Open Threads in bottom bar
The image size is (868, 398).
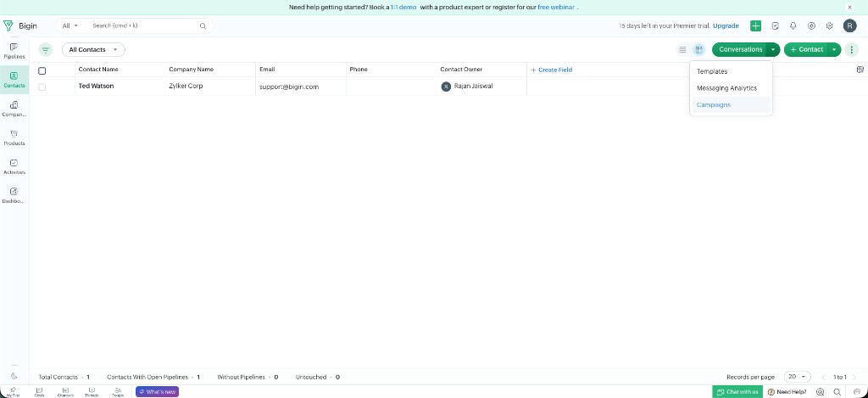pyautogui.click(x=92, y=392)
